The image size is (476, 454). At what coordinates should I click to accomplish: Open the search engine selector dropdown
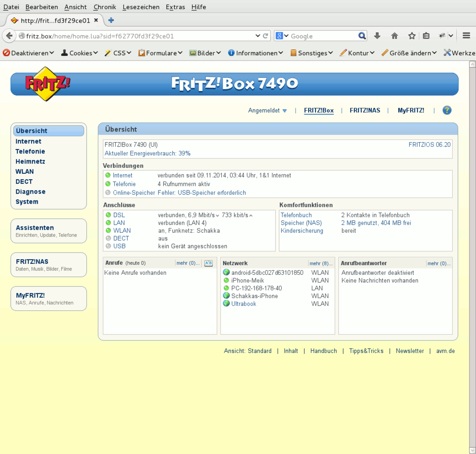(x=282, y=36)
